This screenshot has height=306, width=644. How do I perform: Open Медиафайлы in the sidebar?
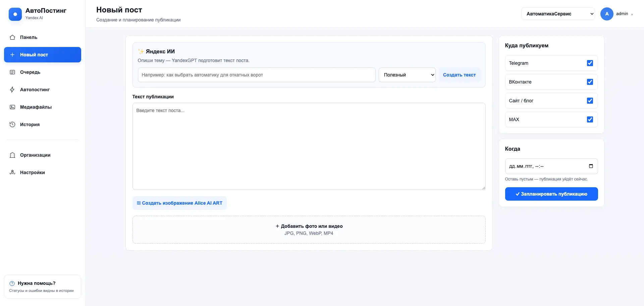(43, 107)
